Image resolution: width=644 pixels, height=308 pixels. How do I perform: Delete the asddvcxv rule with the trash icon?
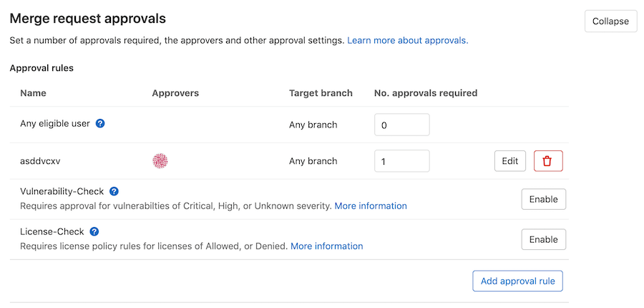(548, 161)
